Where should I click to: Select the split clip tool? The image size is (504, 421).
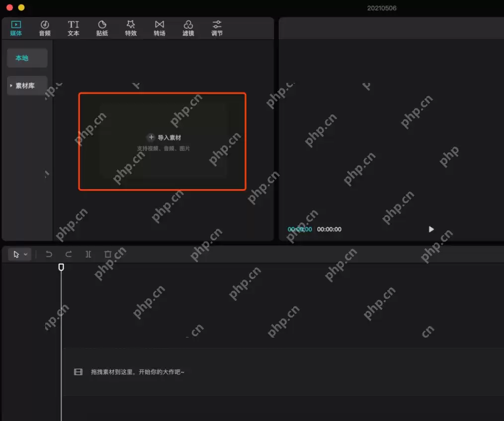coord(88,254)
